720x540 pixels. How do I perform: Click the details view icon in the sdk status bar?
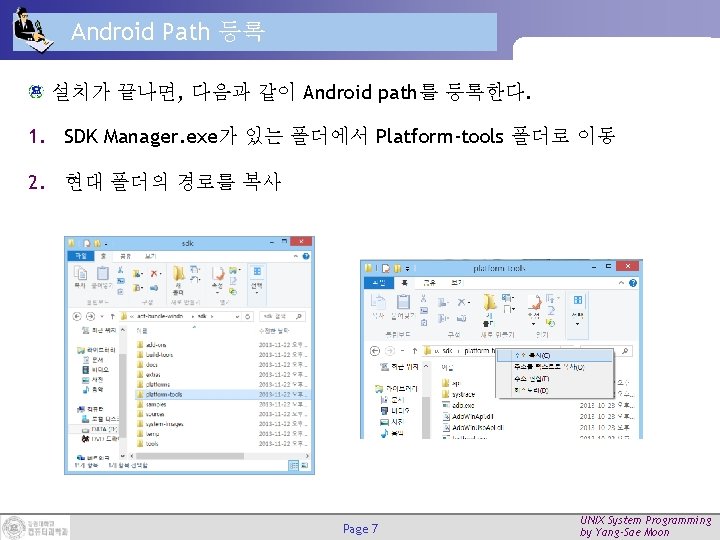(293, 466)
